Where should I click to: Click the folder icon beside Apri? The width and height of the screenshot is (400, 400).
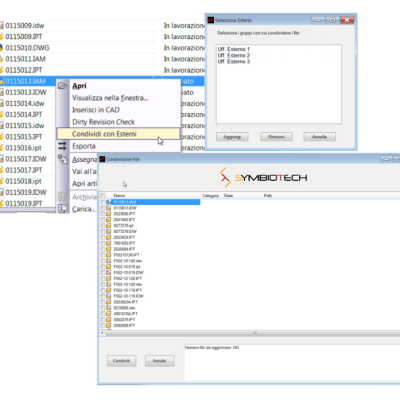(63, 86)
